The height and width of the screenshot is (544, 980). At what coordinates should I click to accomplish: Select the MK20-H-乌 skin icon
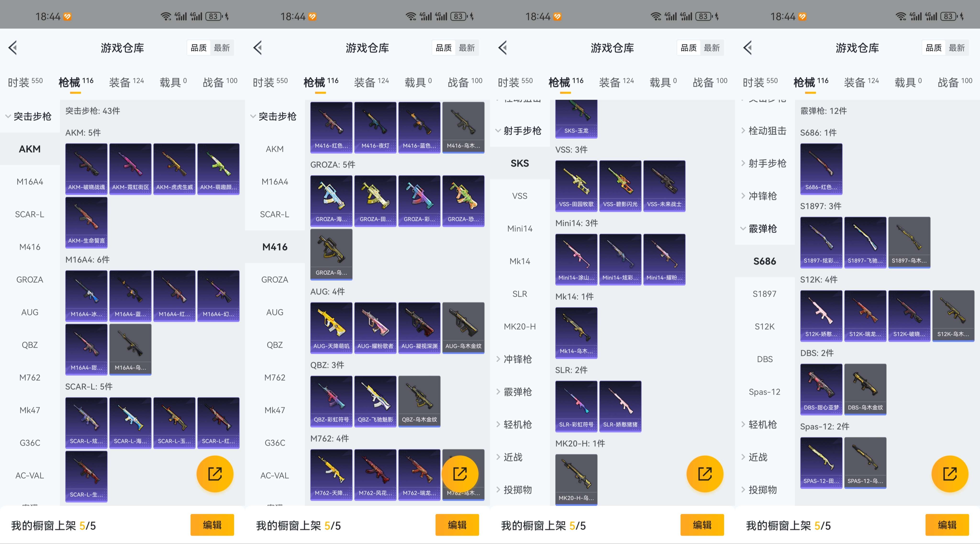(576, 479)
